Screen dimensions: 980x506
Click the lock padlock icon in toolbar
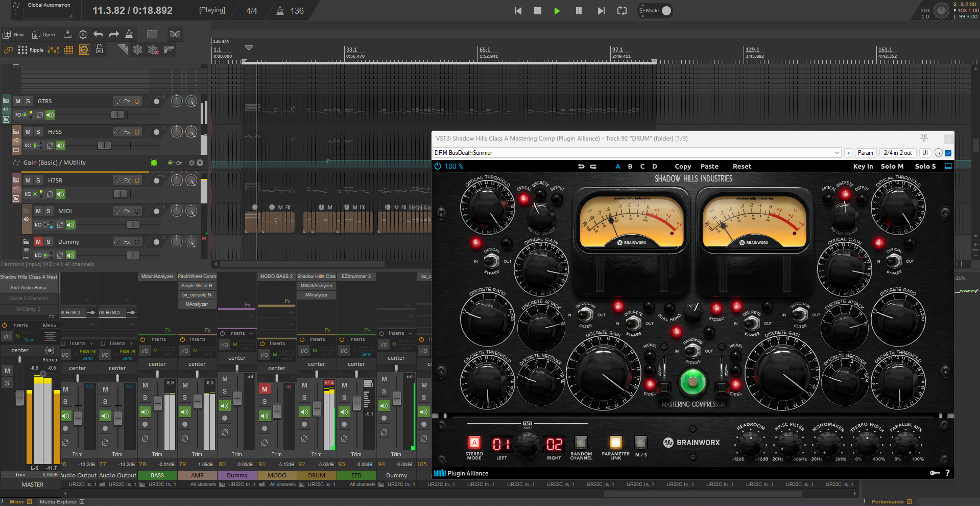(x=100, y=49)
